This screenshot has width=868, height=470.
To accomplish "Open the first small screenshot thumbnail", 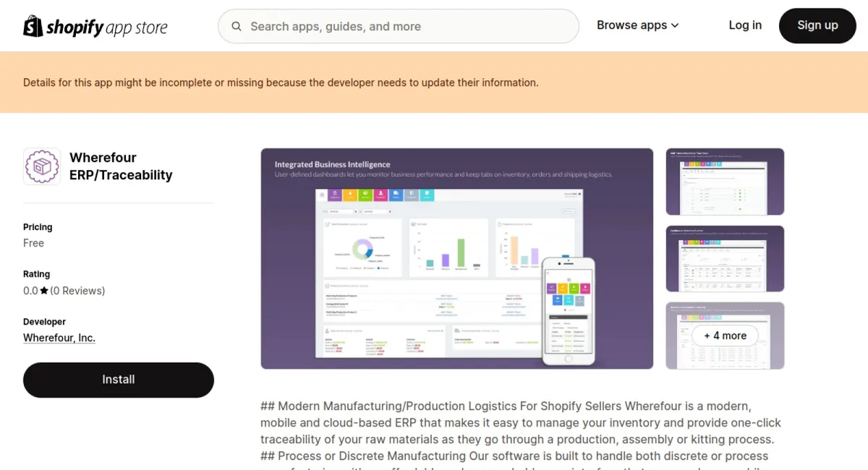I will pyautogui.click(x=725, y=181).
